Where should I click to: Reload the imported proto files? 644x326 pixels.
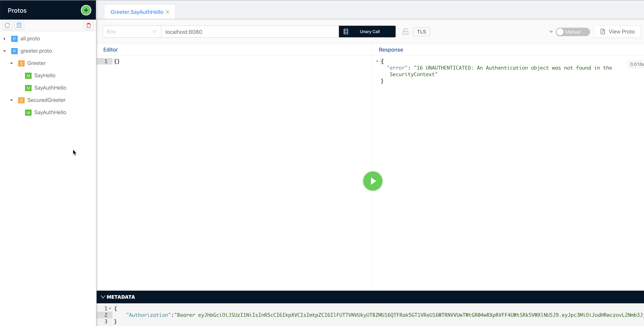(7, 25)
